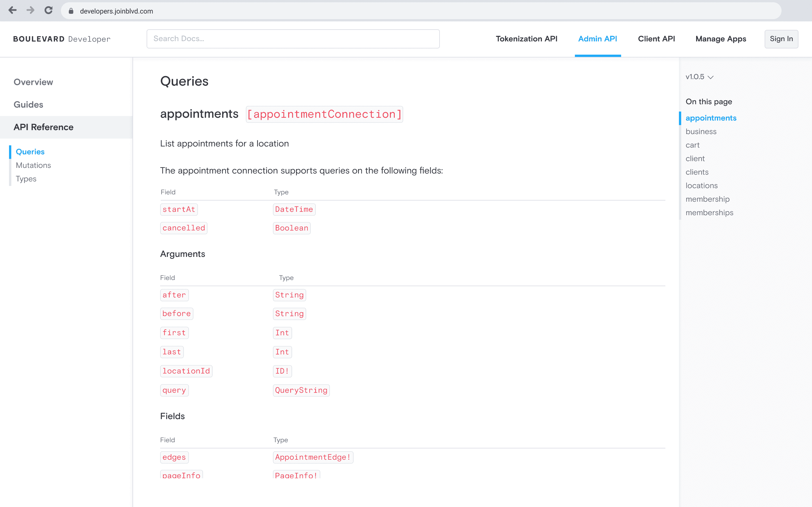Screen dimensions: 812x507
Task: Open Guides in the left sidebar
Action: coord(28,104)
